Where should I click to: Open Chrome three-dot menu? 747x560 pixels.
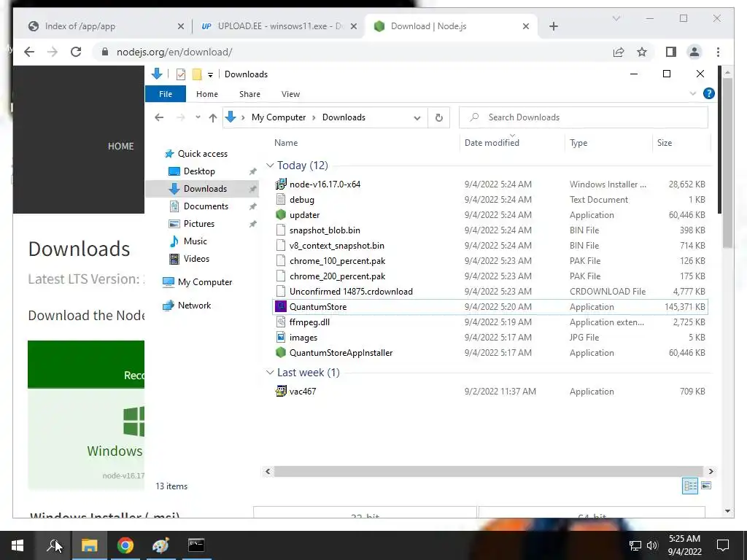(x=718, y=52)
